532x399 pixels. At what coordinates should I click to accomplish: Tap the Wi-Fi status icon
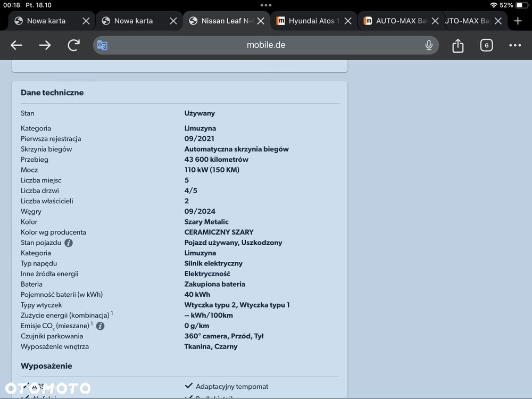click(x=494, y=5)
